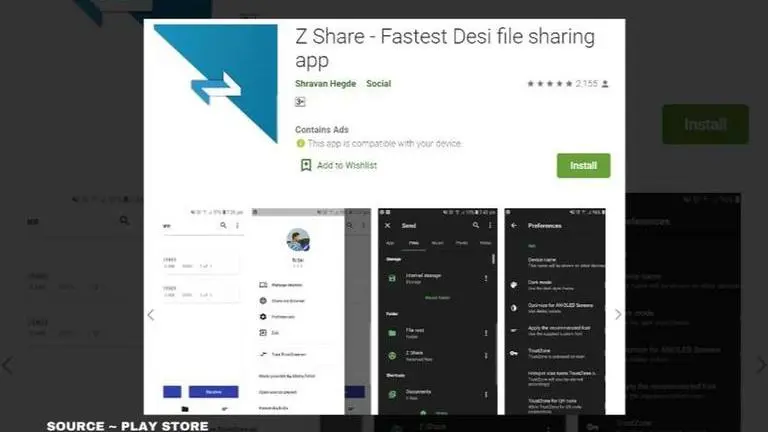Open the more options for the Z Share row
This screenshot has width=768, height=432.
486,356
